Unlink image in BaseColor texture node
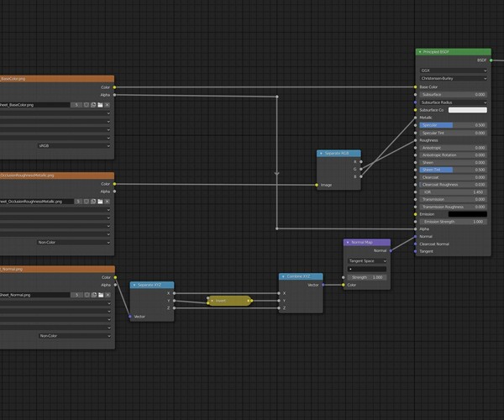This screenshot has width=504, height=420. coord(107,105)
